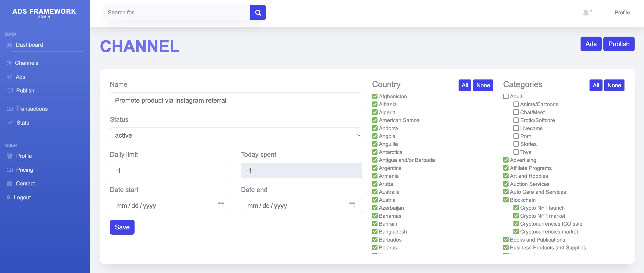The image size is (644, 273).
Task: Open the Profile menu in top bar
Action: click(x=622, y=13)
